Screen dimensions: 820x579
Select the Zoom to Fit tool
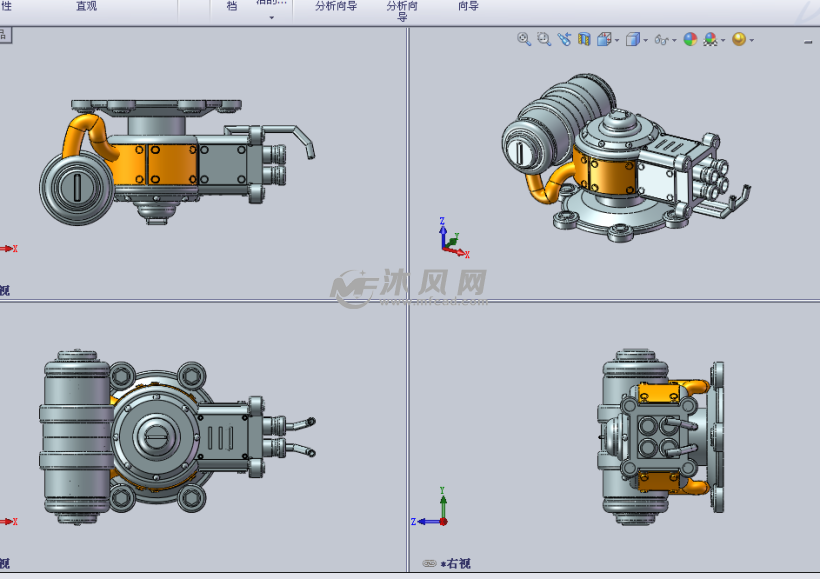click(523, 40)
